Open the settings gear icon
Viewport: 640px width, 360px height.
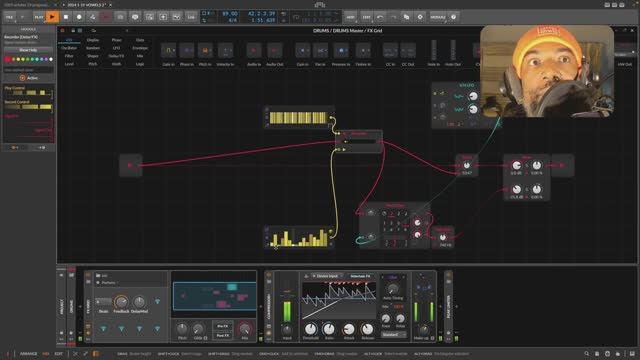420,17
